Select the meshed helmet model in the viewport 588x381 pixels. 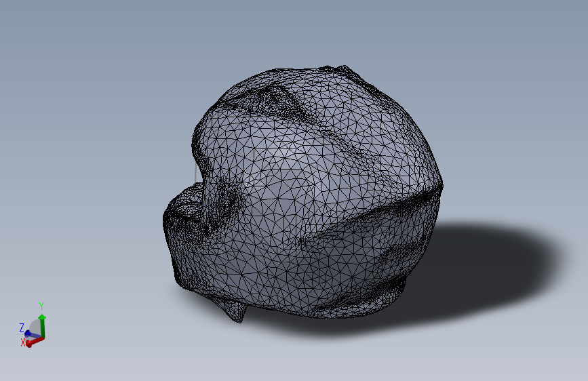[303, 193]
